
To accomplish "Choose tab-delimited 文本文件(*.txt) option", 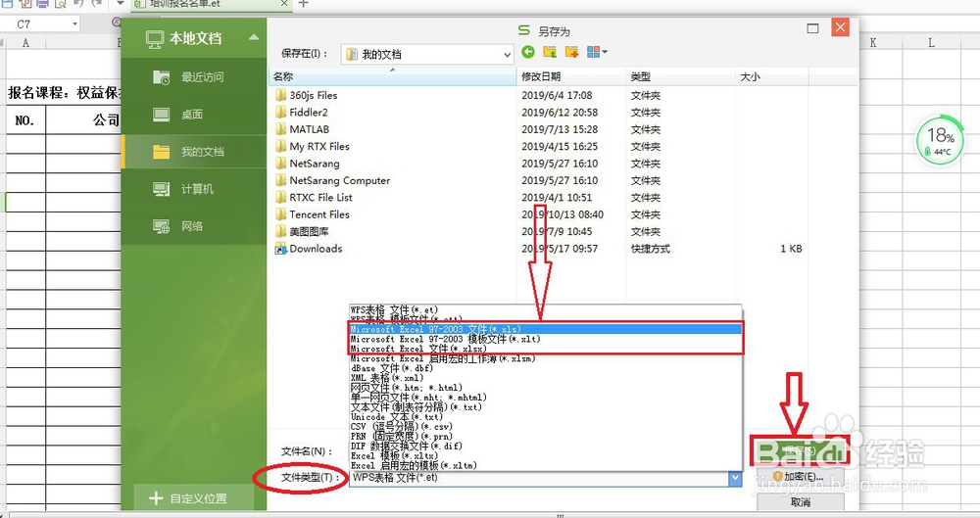I will (x=545, y=407).
